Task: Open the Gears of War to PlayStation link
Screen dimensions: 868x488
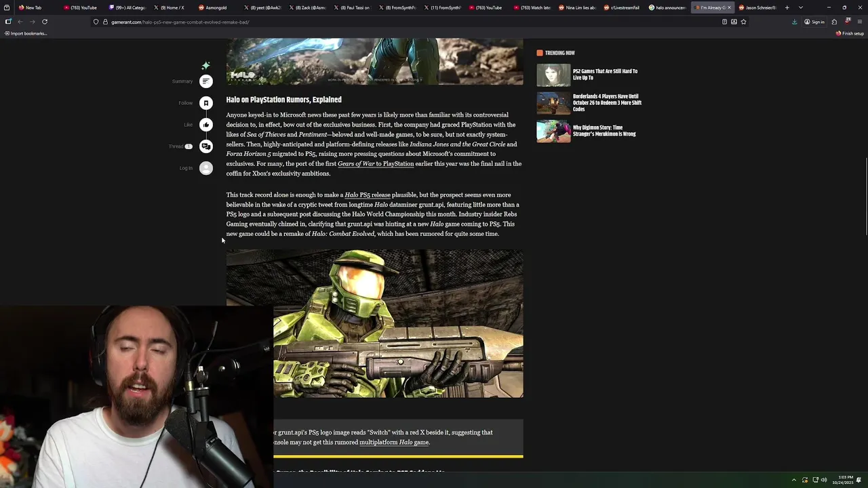Action: point(376,164)
